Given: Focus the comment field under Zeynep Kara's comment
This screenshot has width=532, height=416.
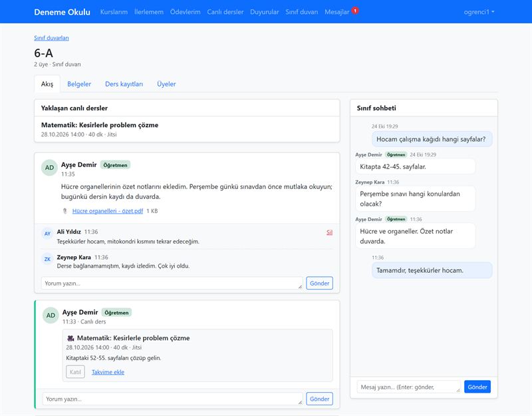Looking at the screenshot, I should click(172, 284).
